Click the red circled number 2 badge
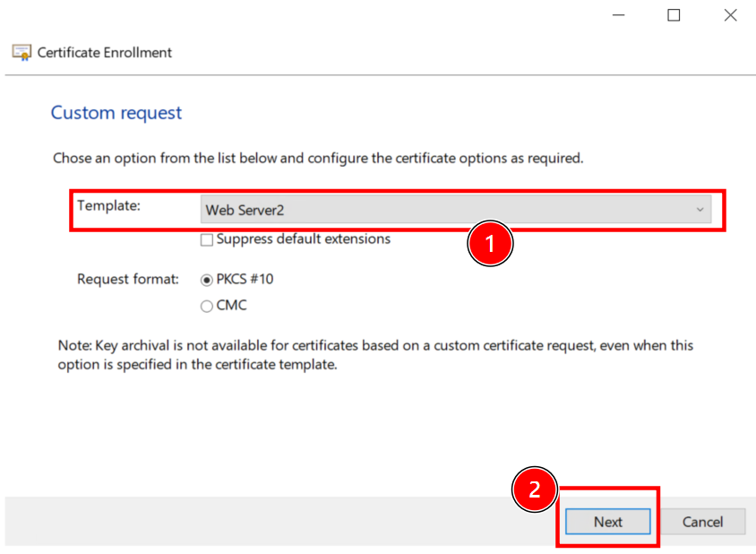The width and height of the screenshot is (756, 554). click(x=534, y=491)
